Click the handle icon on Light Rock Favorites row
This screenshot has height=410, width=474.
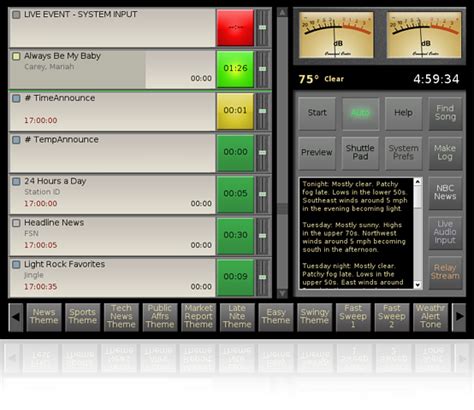click(x=263, y=277)
